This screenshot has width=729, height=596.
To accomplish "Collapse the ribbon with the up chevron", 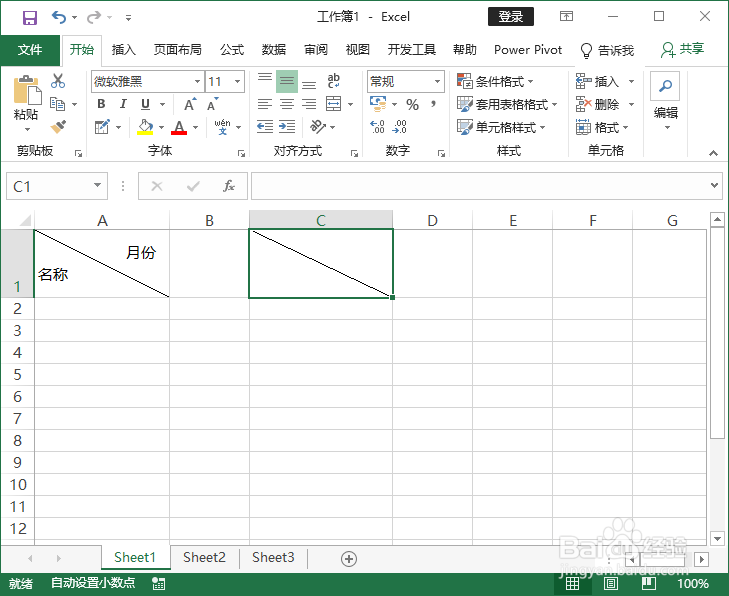I will (x=713, y=152).
